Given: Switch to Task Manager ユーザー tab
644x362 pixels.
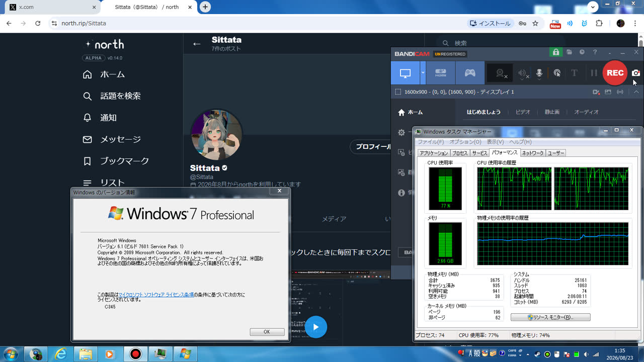Looking at the screenshot, I should click(556, 153).
